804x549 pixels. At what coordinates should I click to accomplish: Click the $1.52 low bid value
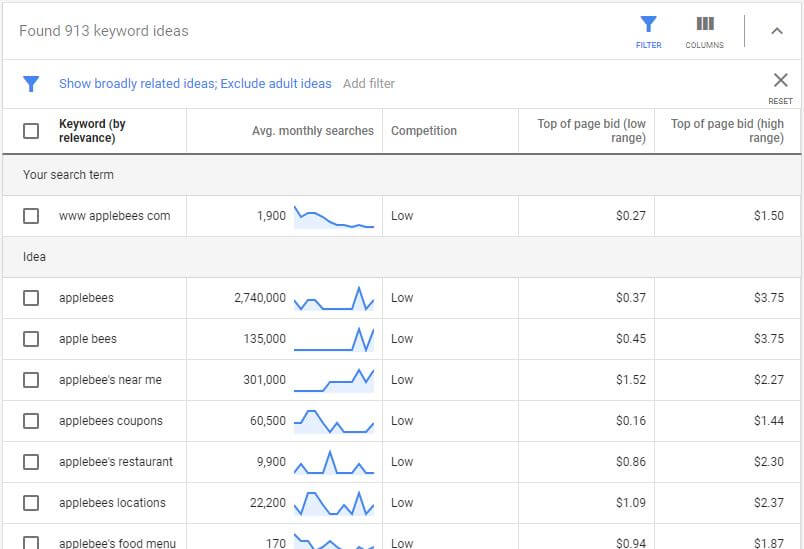631,380
